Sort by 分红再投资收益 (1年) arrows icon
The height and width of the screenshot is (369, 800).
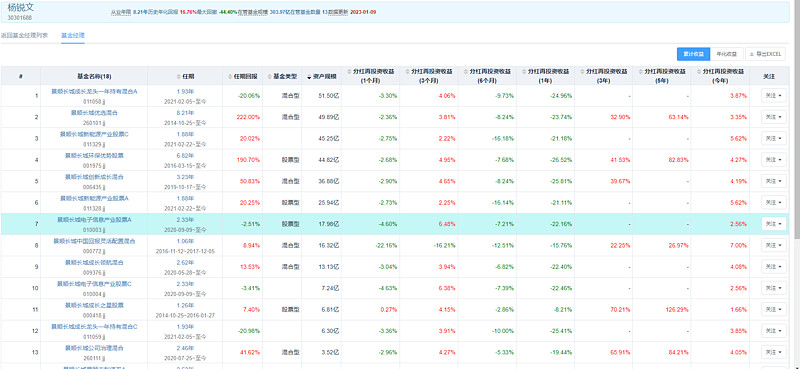(524, 71)
